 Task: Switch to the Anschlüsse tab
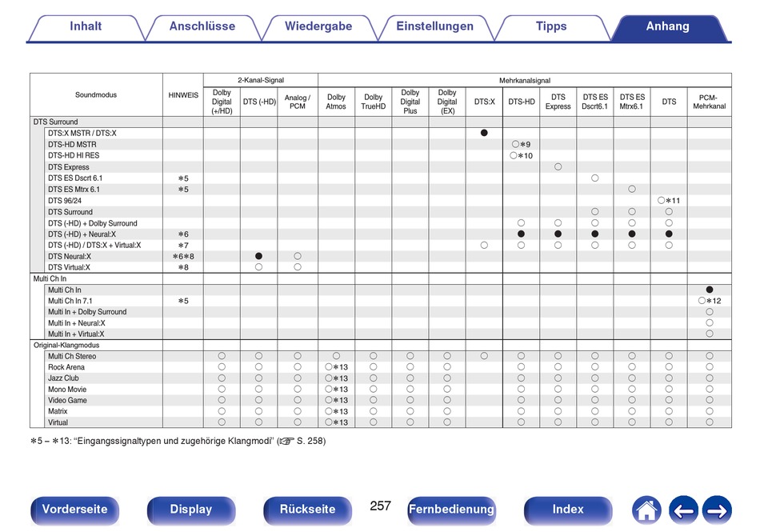pos(202,26)
